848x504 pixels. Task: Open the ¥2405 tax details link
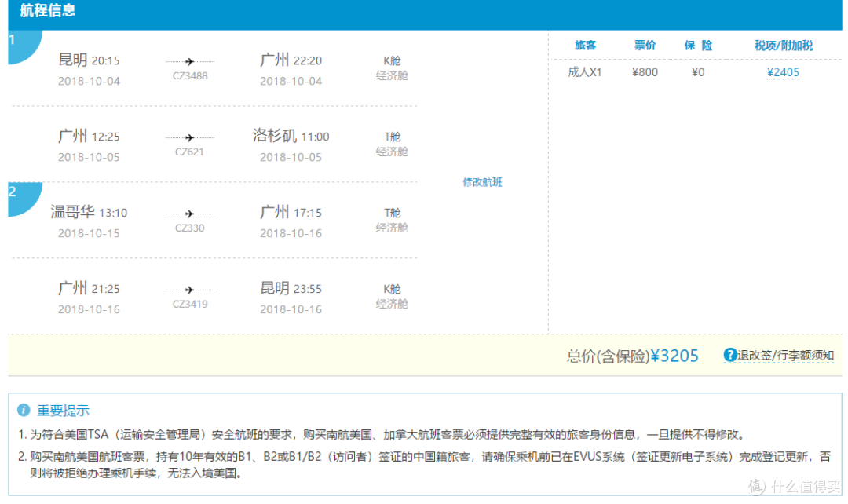click(x=783, y=72)
